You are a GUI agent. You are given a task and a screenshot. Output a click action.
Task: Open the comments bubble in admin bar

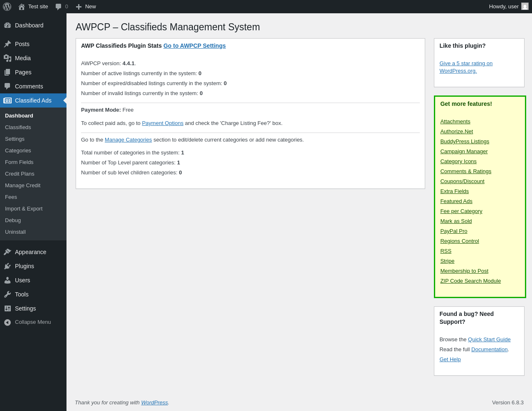click(x=59, y=7)
